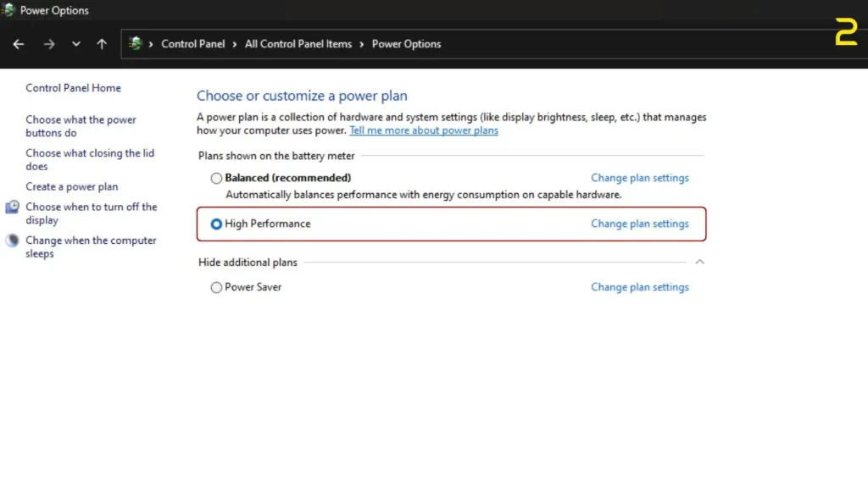Click the sleep moon icon in sidebar
This screenshot has height=487, width=868.
[13, 241]
